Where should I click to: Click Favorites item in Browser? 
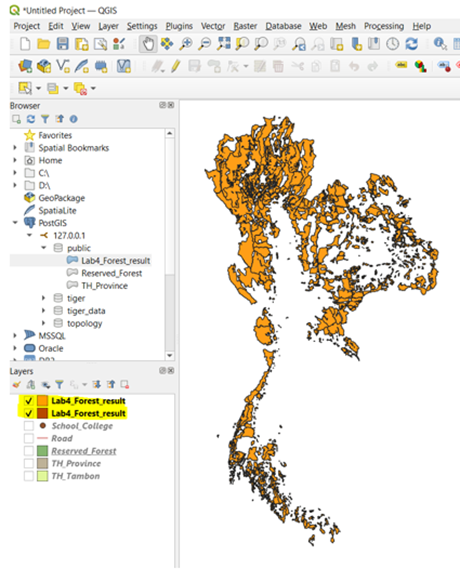[x=55, y=135]
